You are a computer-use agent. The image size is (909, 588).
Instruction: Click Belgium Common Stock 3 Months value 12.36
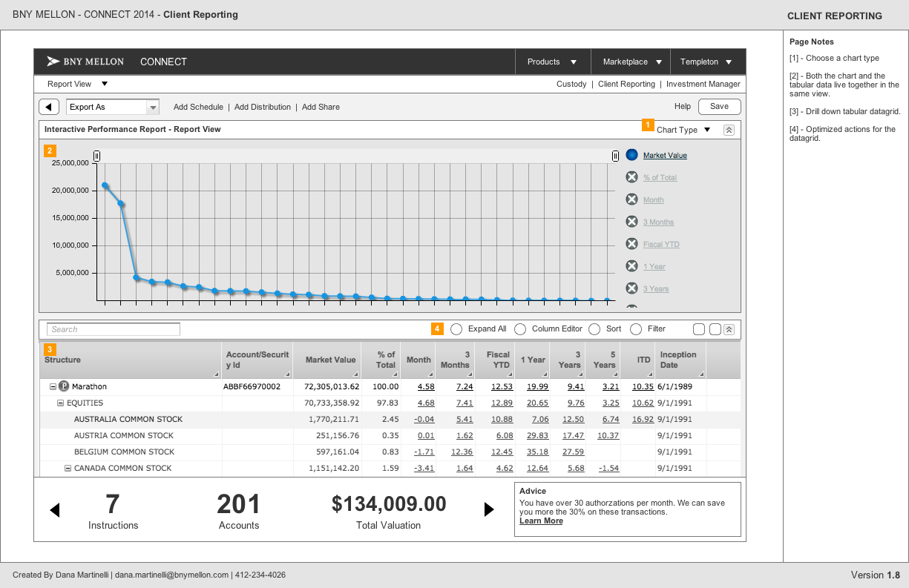(462, 452)
